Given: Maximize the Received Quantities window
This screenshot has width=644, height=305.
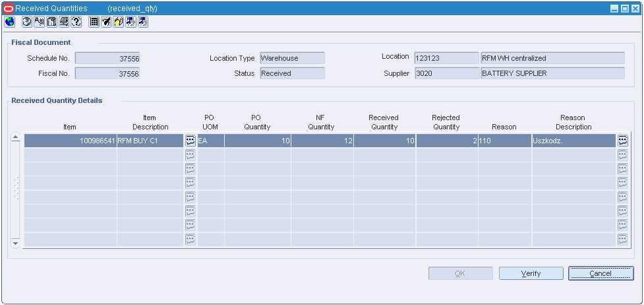Looking at the screenshot, I should 625,9.
